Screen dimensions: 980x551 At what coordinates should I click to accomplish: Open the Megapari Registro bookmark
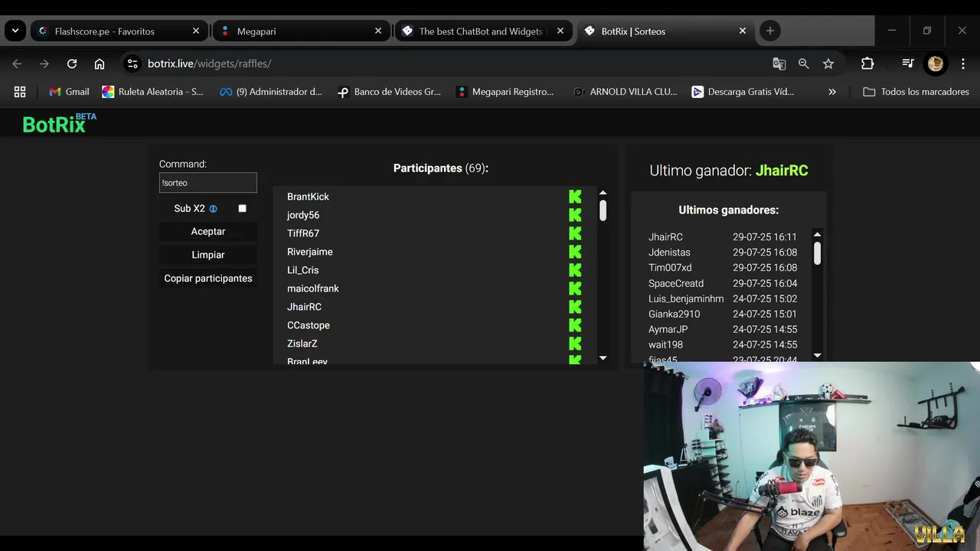(505, 92)
